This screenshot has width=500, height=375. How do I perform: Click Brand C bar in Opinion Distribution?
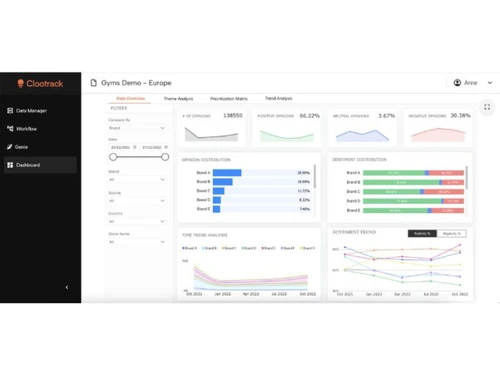coord(219,191)
